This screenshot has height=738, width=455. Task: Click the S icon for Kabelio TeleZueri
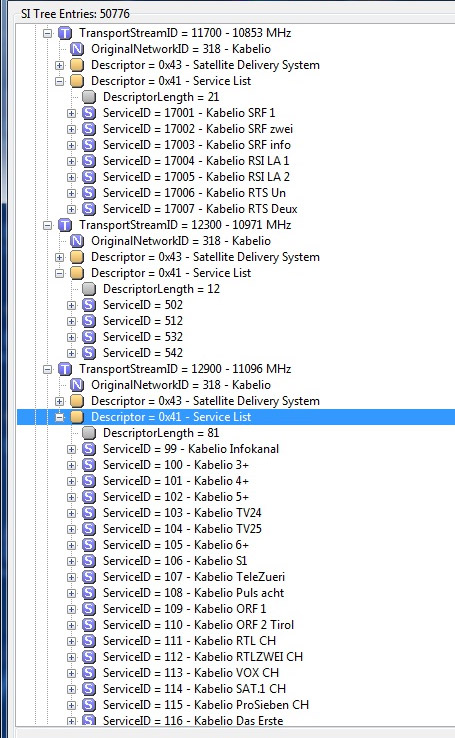pyautogui.click(x=89, y=577)
